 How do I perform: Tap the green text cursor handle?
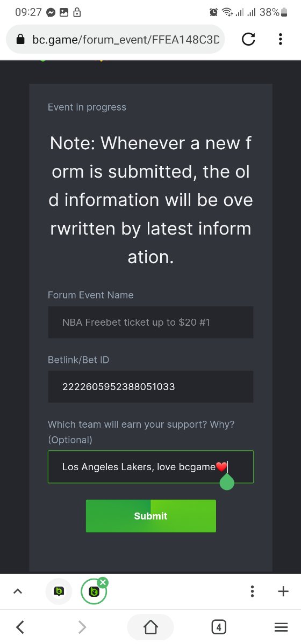click(227, 481)
